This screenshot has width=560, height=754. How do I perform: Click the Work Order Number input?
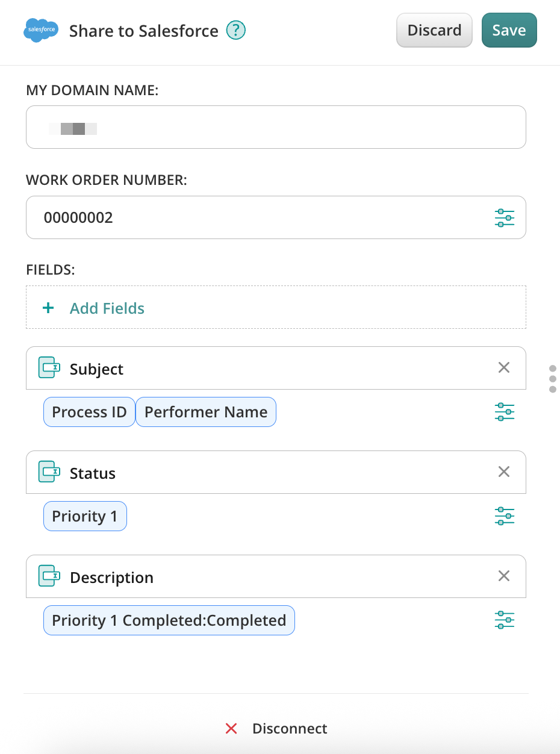[x=259, y=217]
